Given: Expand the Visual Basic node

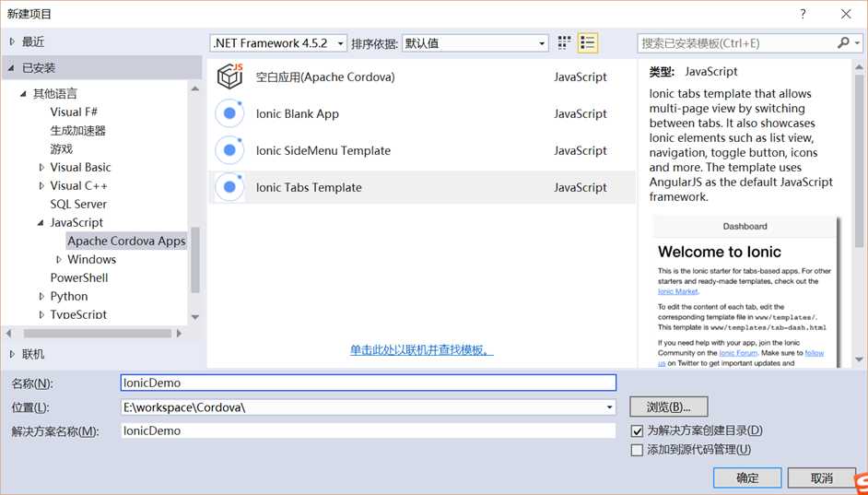Looking at the screenshot, I should [41, 167].
